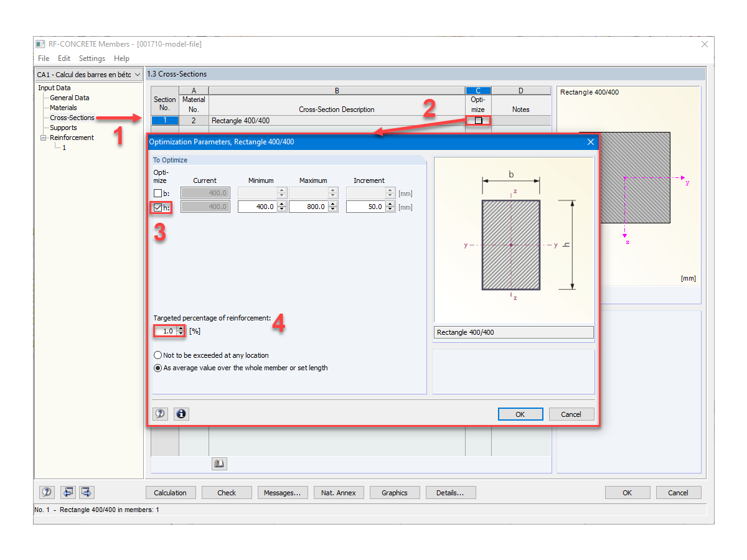This screenshot has height=560, width=747.
Task: Select the Reinforcement tree item
Action: (72, 138)
